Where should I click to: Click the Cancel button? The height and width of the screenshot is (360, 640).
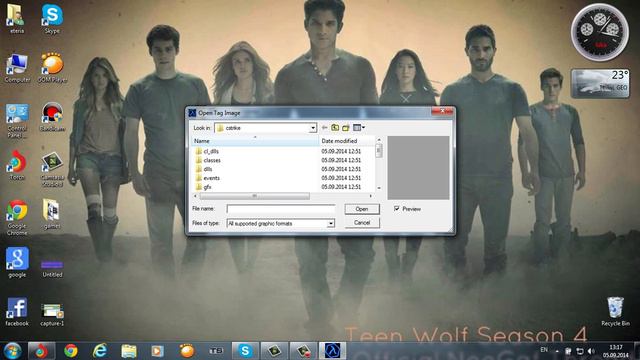tap(362, 223)
